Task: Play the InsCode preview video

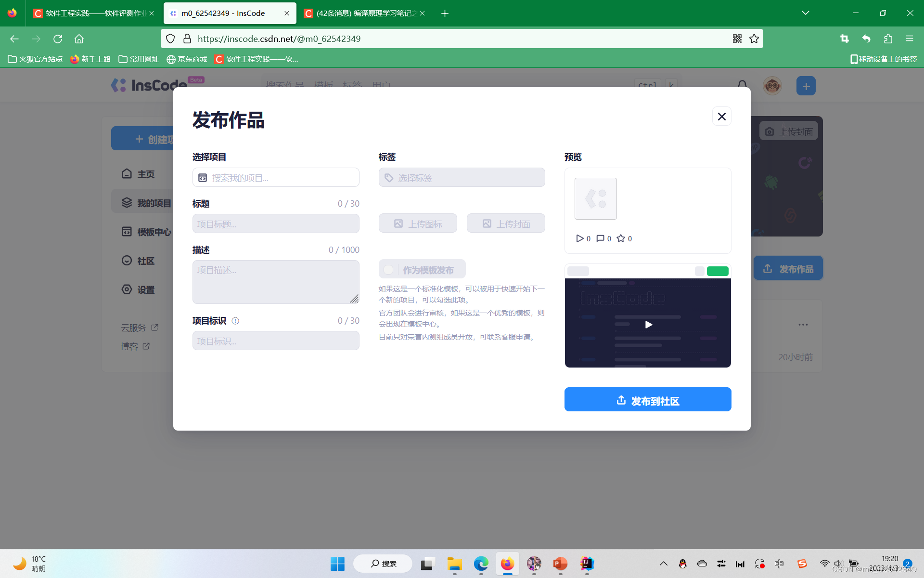Action: (648, 324)
